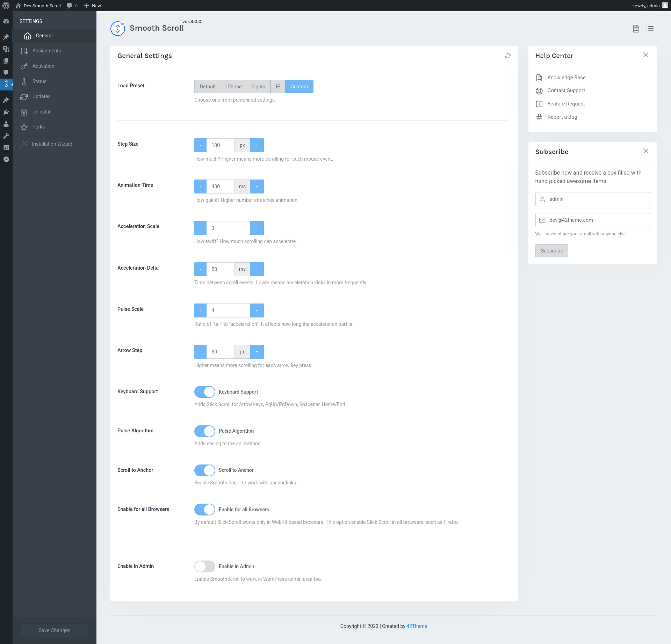Select the iPhone preset tab

233,87
